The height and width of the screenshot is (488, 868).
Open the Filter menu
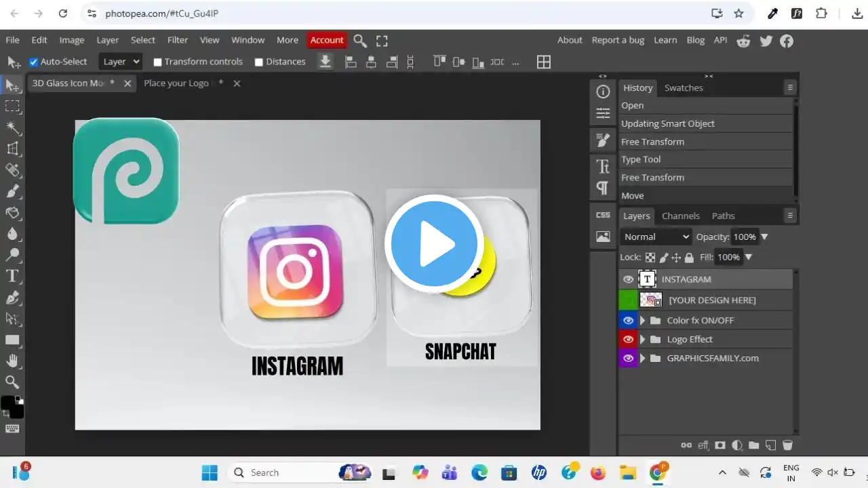(x=178, y=40)
